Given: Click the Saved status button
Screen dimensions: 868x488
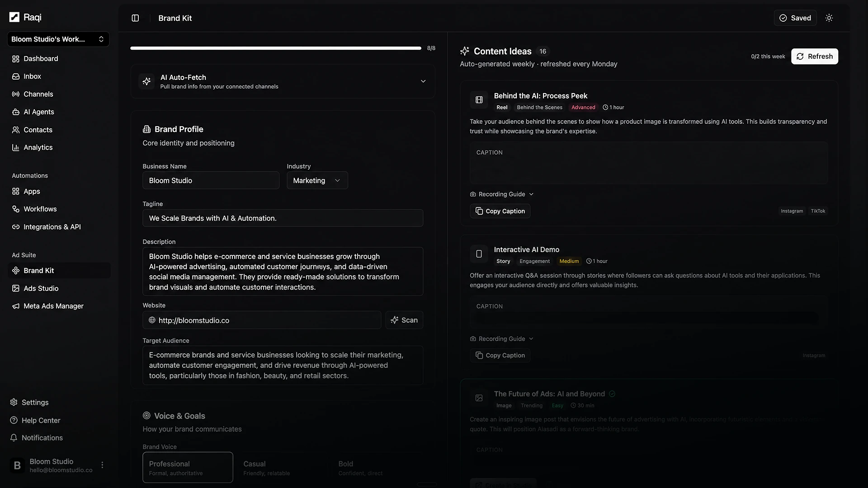Looking at the screenshot, I should tap(795, 18).
